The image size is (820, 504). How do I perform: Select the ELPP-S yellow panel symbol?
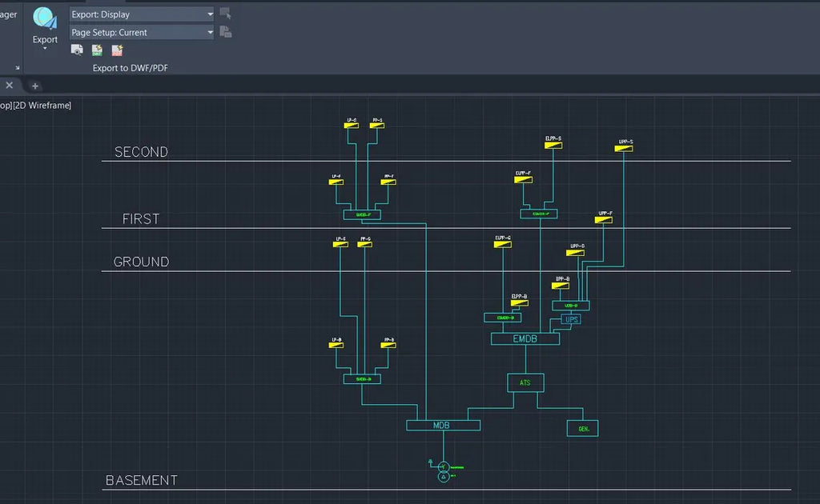553,145
